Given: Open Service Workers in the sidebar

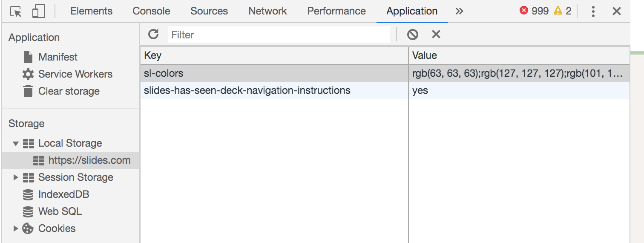Looking at the screenshot, I should (75, 74).
